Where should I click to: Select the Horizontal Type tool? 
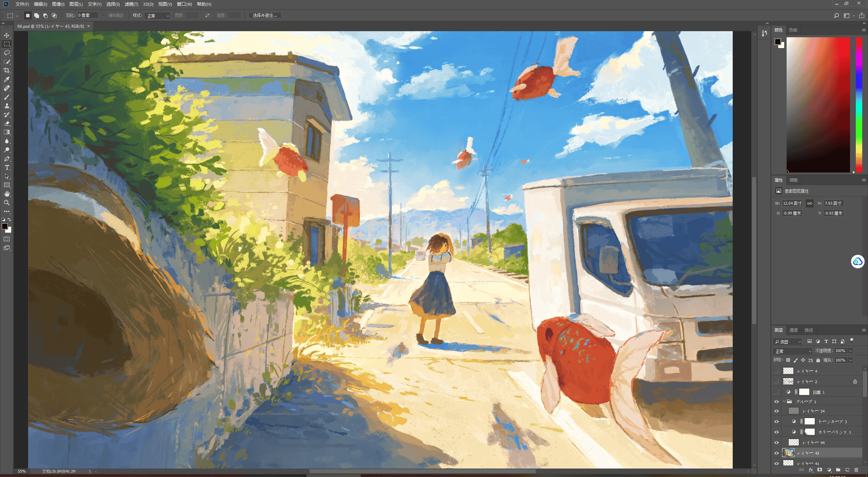(7, 167)
